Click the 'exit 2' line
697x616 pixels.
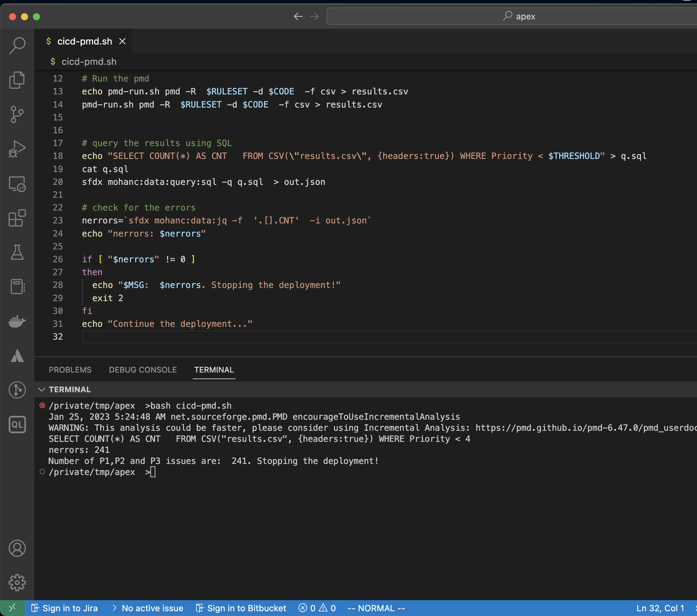pyautogui.click(x=107, y=298)
